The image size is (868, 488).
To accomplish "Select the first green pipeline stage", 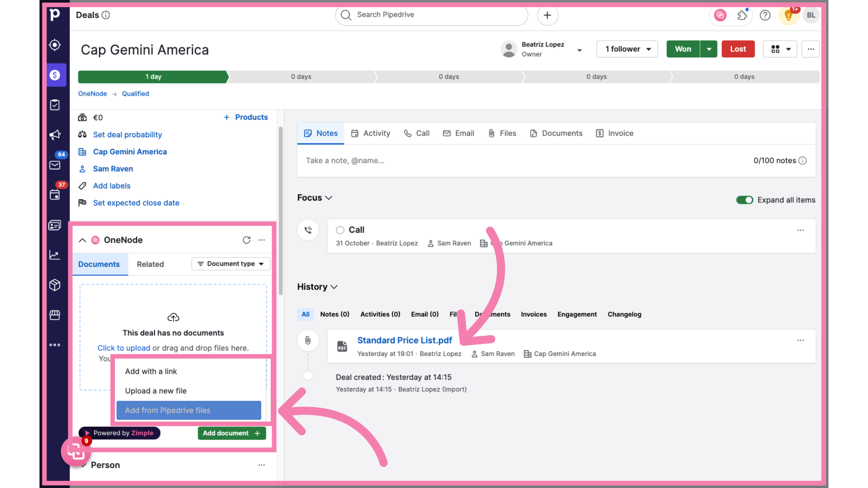I will coord(153,77).
